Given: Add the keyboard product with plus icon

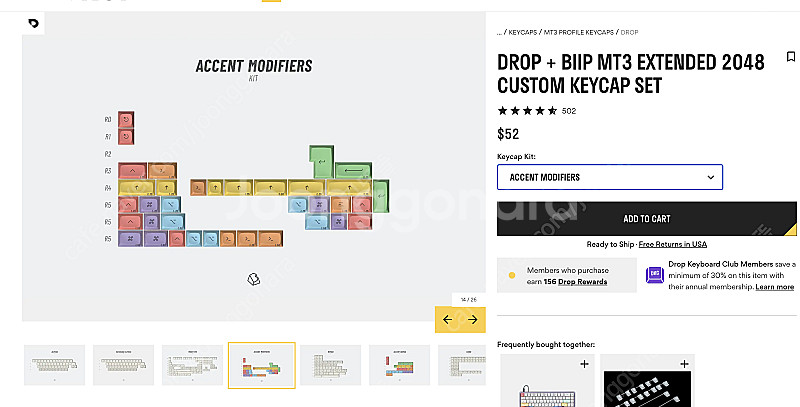Looking at the screenshot, I should point(584,364).
